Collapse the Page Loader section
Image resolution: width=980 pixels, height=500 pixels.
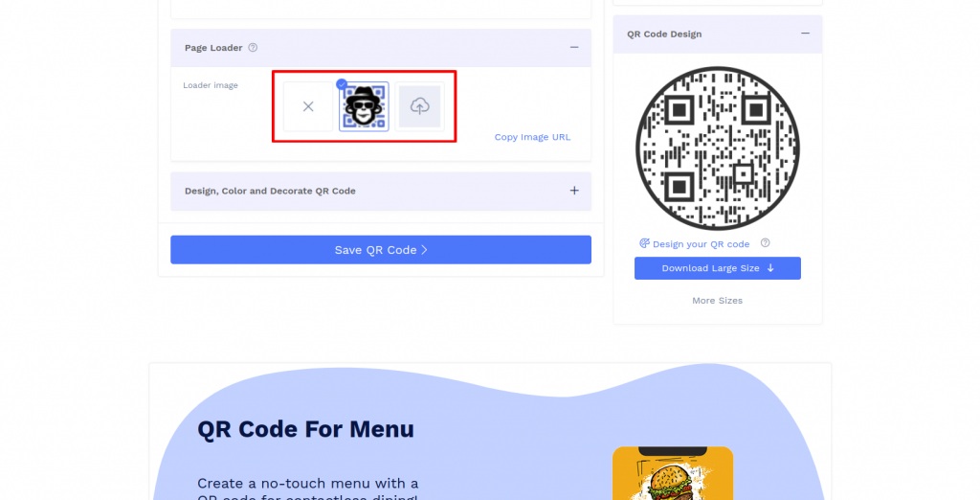(574, 48)
